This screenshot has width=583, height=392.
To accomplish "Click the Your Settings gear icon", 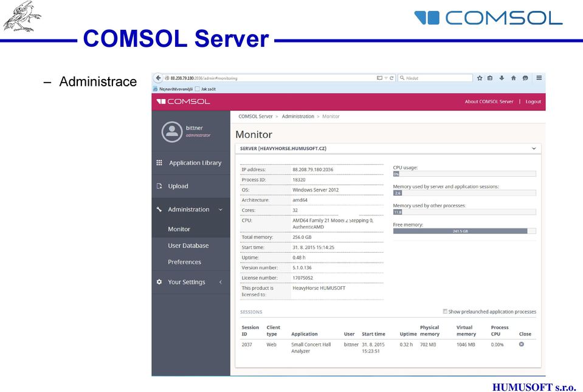I will pos(159,282).
